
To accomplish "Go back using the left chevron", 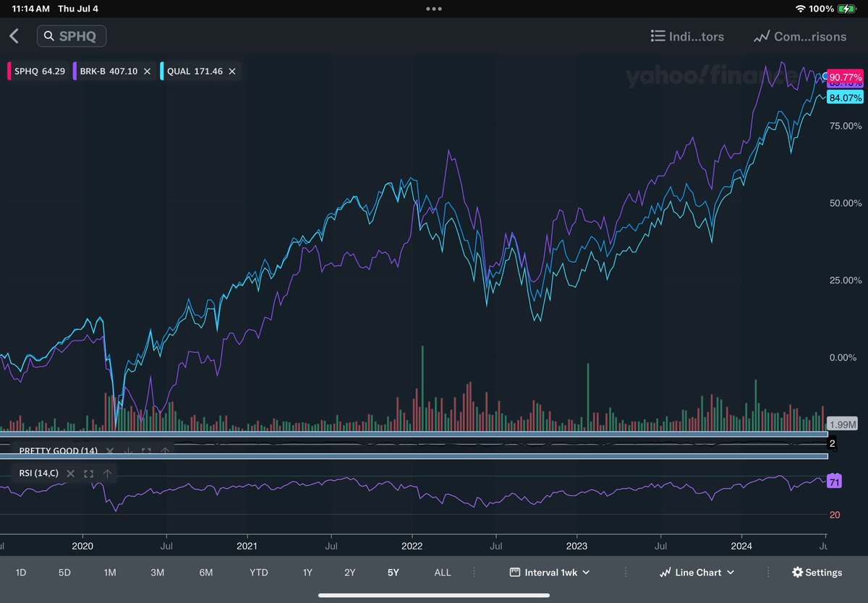I will point(14,36).
